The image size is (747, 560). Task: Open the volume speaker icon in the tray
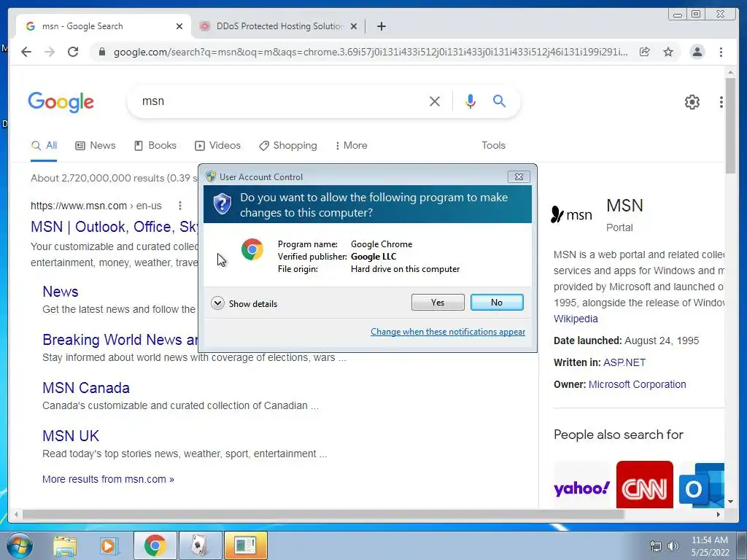673,546
